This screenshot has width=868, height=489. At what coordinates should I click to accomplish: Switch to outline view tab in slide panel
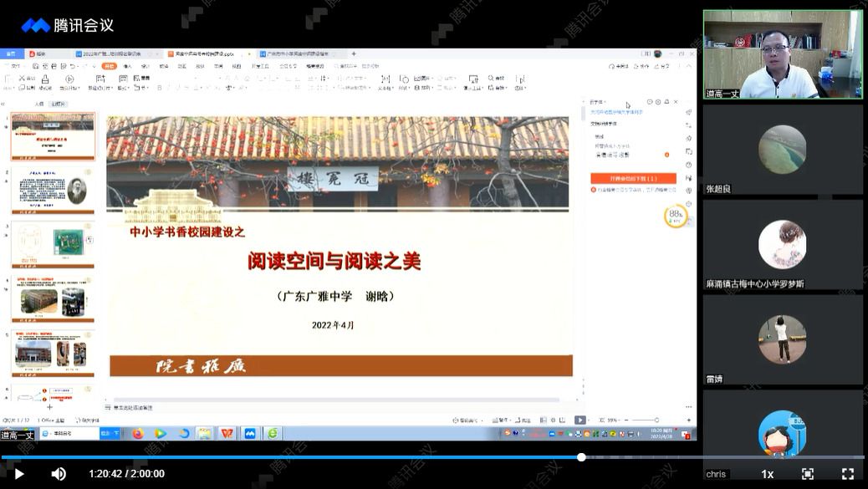coord(38,104)
